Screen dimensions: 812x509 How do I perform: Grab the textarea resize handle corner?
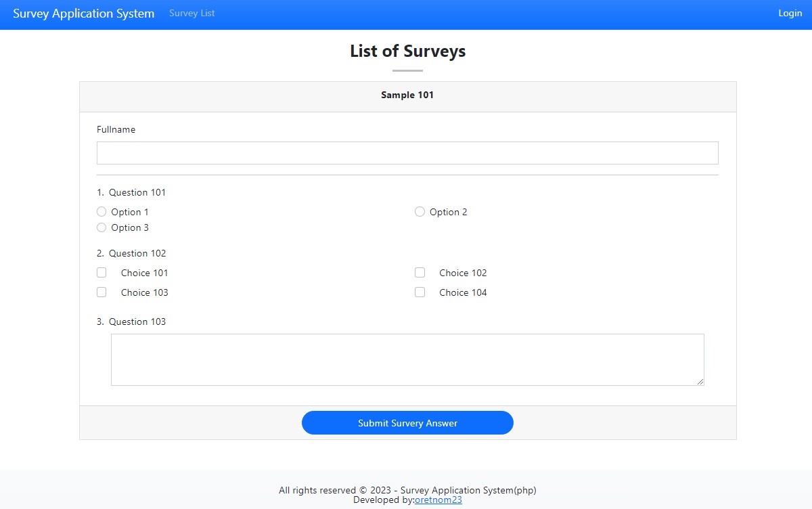point(700,382)
